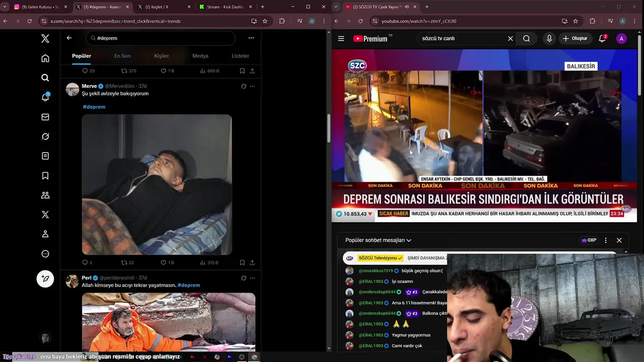Open Merve's profile name
644x362 pixels.
pos(89,86)
